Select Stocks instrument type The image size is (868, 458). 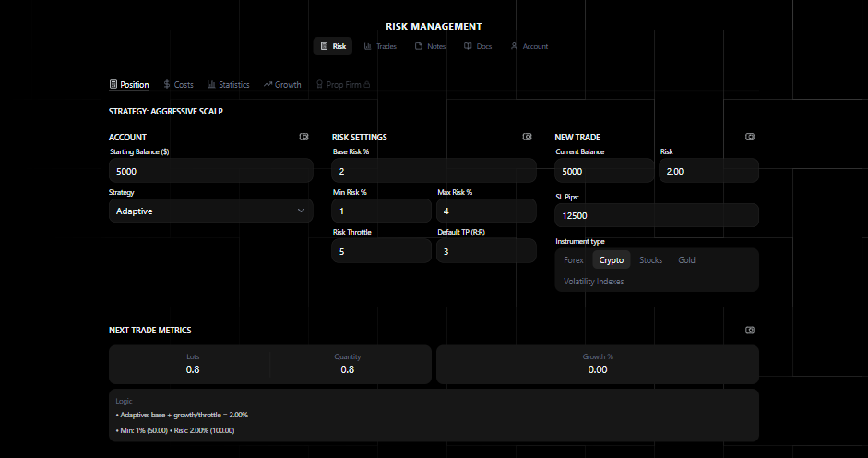pyautogui.click(x=650, y=260)
